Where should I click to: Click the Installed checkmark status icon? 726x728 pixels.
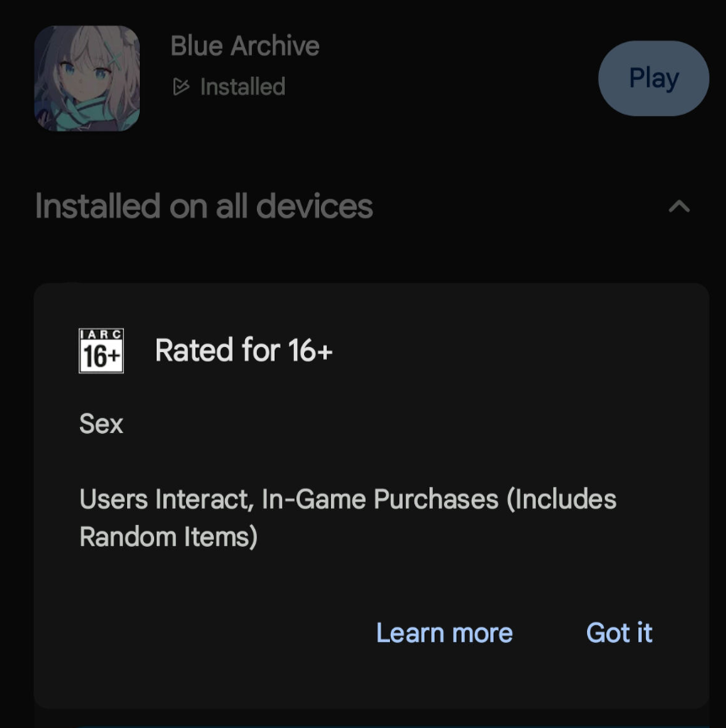(x=181, y=87)
